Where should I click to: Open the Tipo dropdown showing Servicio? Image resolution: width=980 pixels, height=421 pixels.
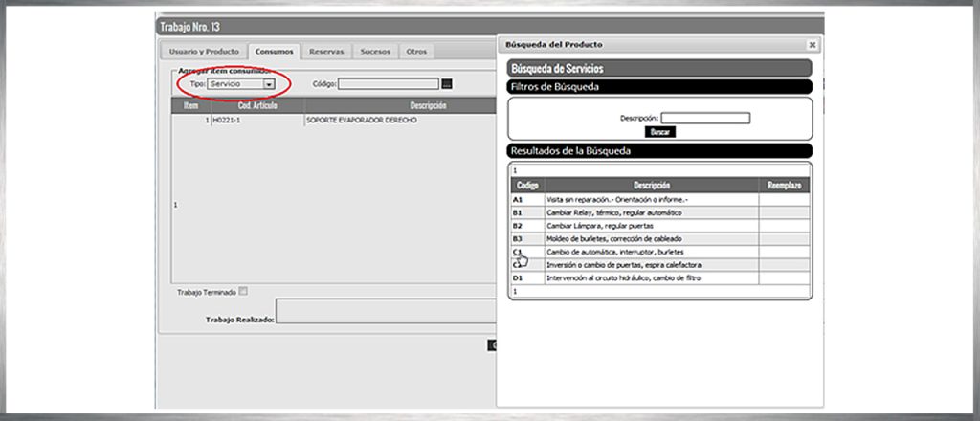[x=270, y=84]
